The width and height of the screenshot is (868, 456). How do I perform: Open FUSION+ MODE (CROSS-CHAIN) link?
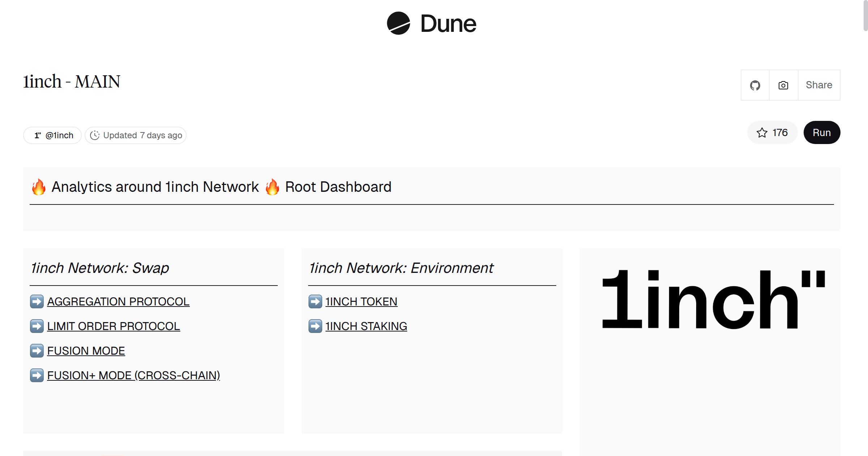133,375
